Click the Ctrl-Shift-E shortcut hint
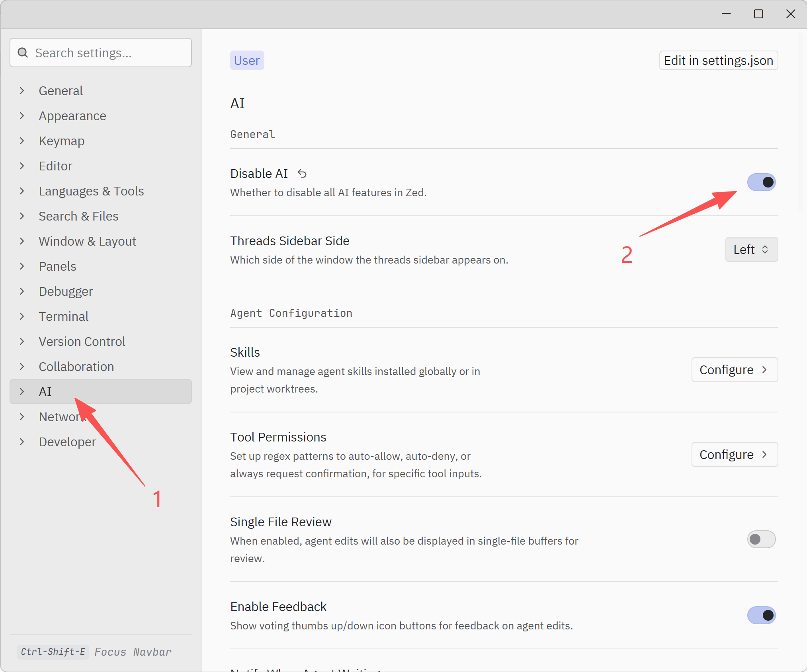The image size is (807, 672). 53,652
